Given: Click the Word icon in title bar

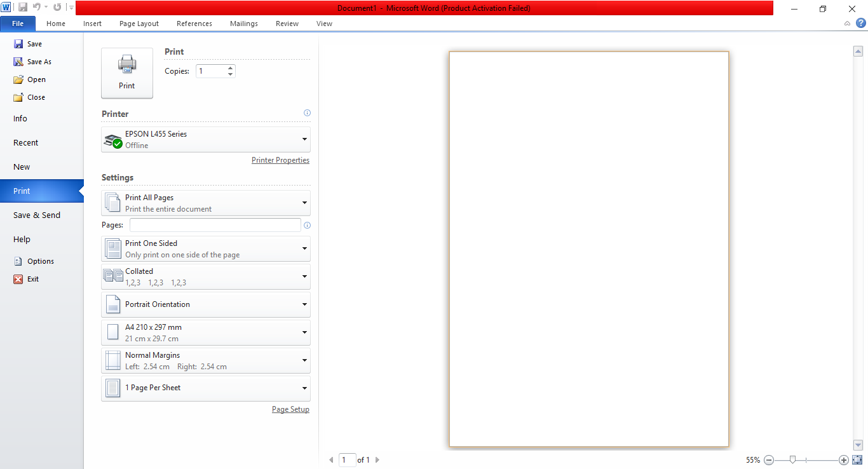Looking at the screenshot, I should (x=7, y=8).
